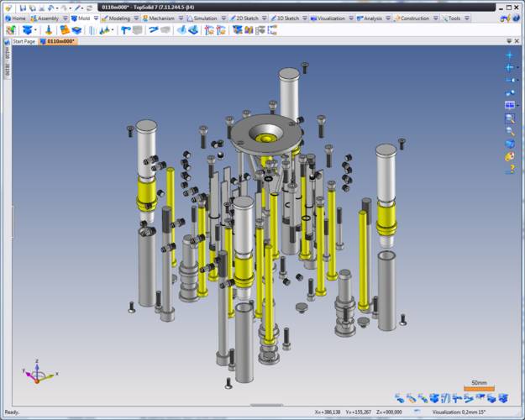Click the zoom window magnifier icon
This screenshot has width=525, height=420.
click(x=510, y=118)
